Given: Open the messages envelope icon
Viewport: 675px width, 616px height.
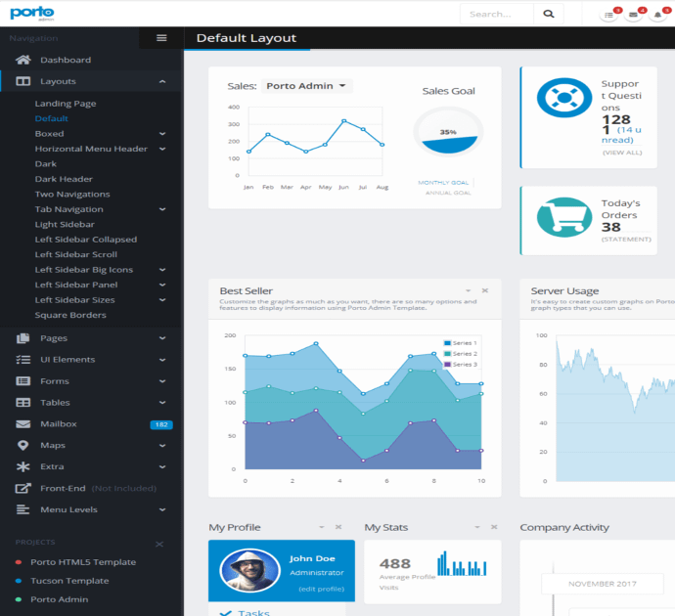Looking at the screenshot, I should [633, 14].
